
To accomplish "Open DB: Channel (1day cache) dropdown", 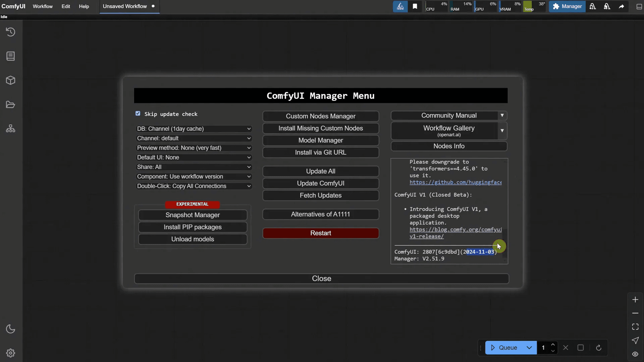I will click(x=194, y=129).
